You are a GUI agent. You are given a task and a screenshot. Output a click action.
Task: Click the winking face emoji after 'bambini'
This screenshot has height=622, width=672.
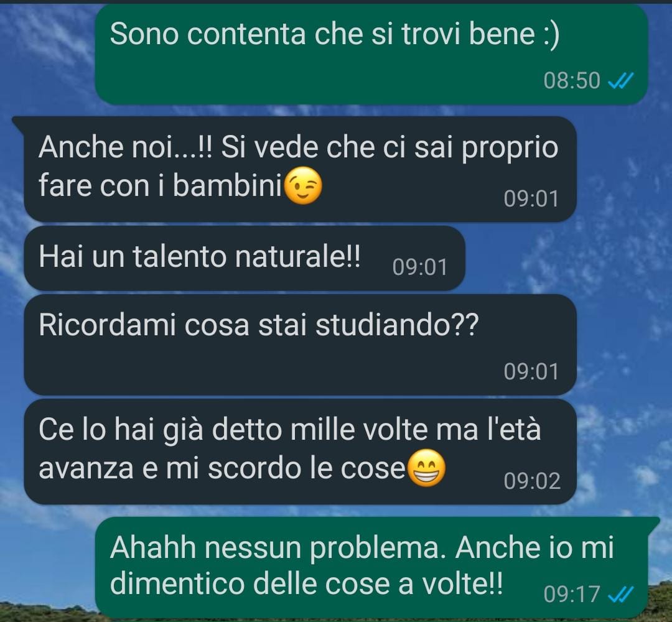[x=303, y=185]
